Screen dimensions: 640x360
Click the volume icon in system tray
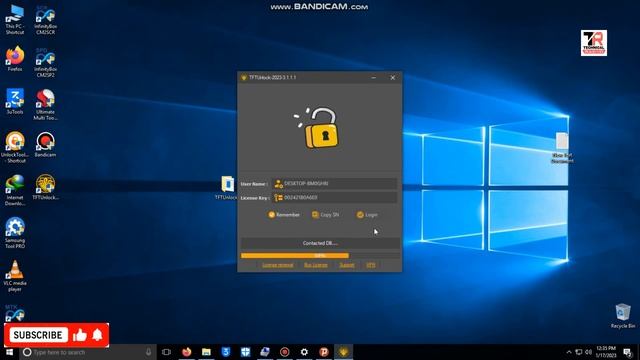coord(588,352)
